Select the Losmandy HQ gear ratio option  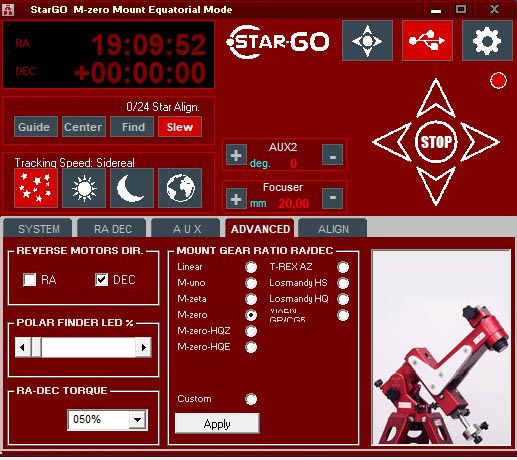343,299
